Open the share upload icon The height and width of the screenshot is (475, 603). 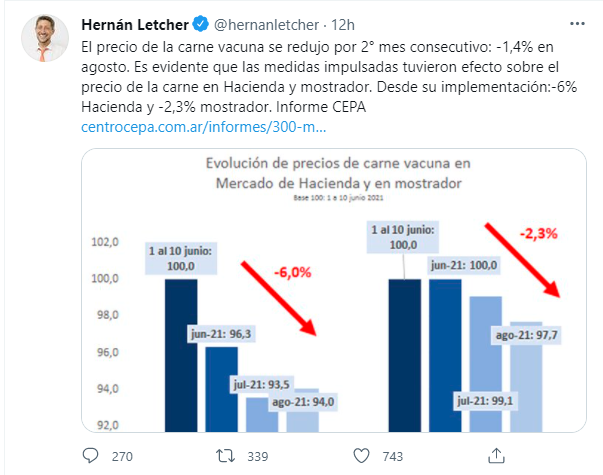[496, 456]
